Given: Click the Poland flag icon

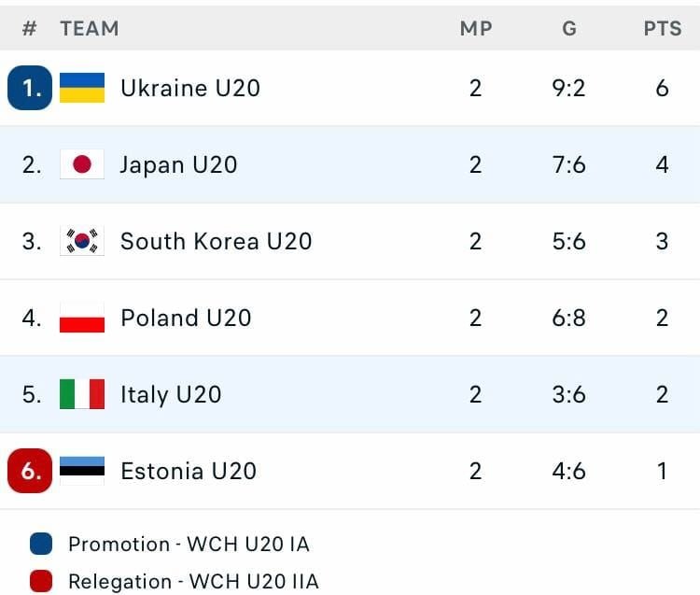Looking at the screenshot, I should (x=82, y=318).
